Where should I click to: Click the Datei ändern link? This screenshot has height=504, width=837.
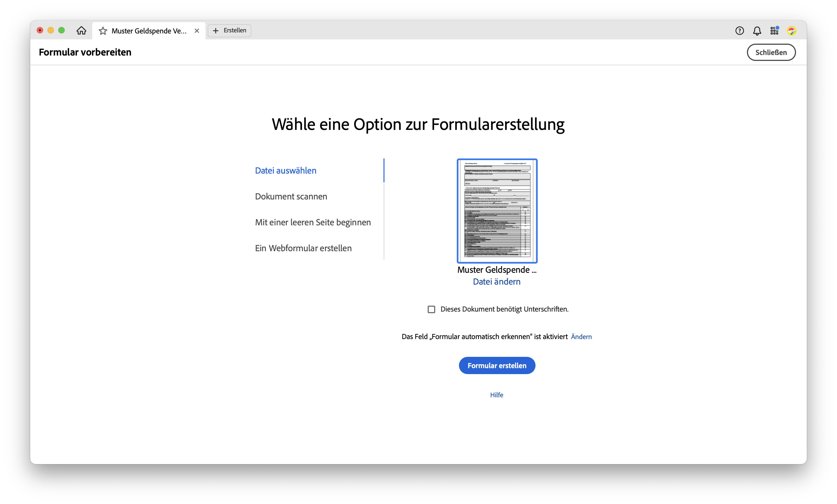(x=496, y=282)
